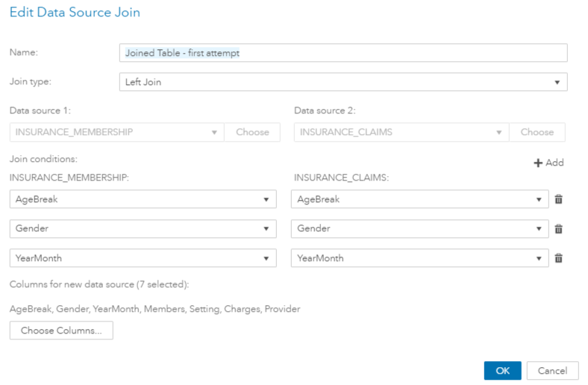Delete the YearMonth join condition
This screenshot has height=385, width=588.
point(558,258)
